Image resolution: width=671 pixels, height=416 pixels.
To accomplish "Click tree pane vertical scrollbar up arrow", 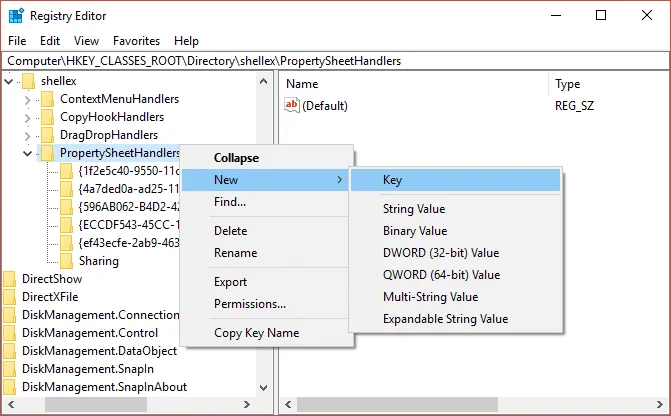I will click(x=264, y=81).
